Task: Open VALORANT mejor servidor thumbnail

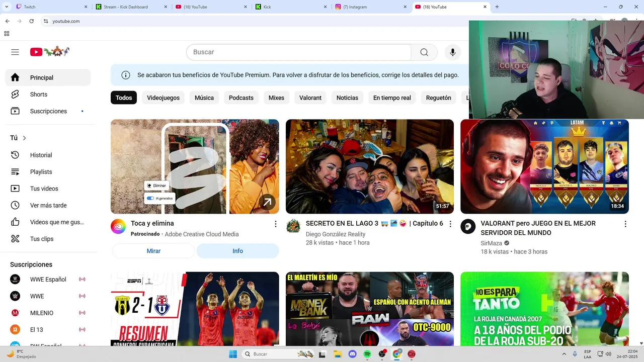Action: coord(544,166)
